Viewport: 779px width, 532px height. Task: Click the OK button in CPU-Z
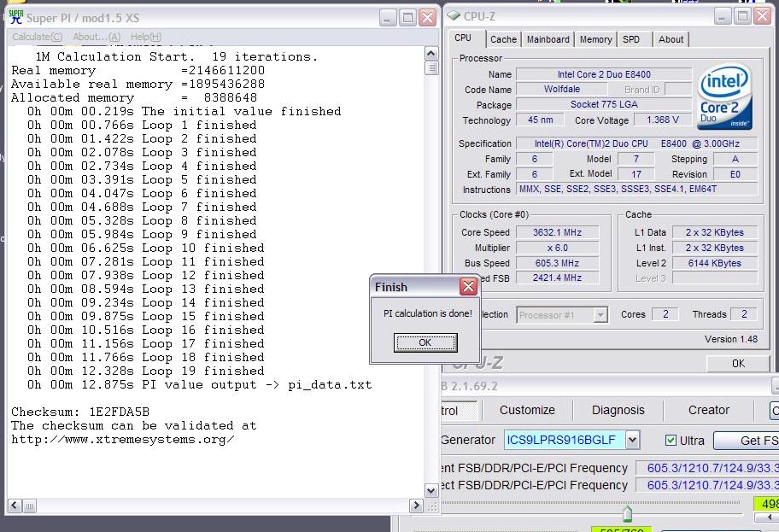(738, 364)
